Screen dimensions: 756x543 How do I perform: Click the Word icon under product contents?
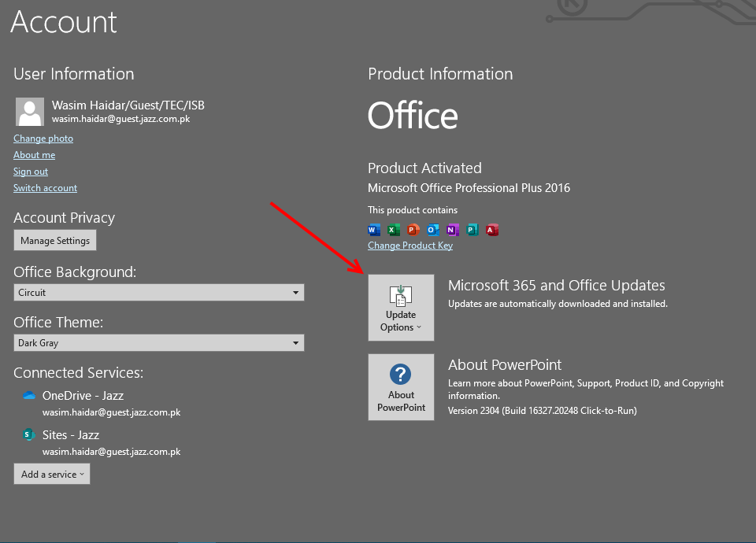tap(374, 230)
